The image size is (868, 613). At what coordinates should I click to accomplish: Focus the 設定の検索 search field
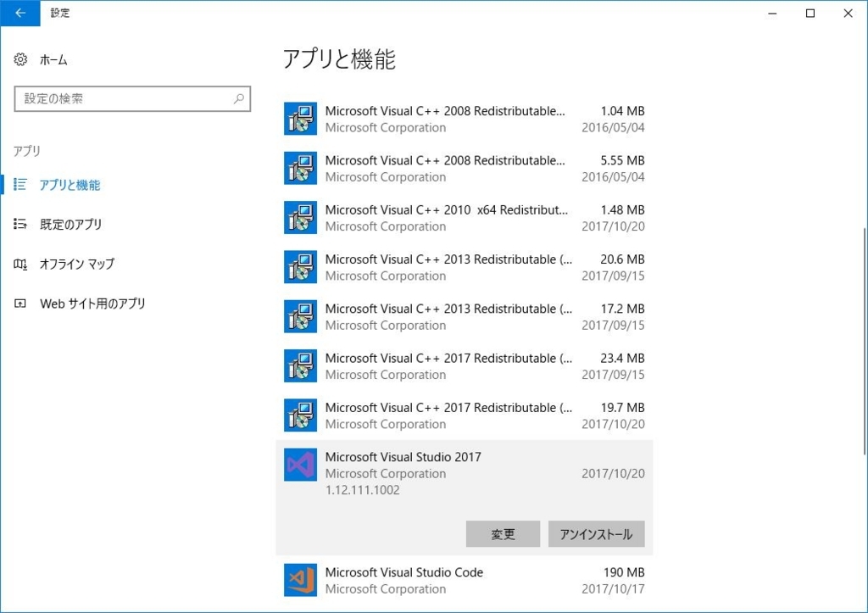pyautogui.click(x=132, y=98)
